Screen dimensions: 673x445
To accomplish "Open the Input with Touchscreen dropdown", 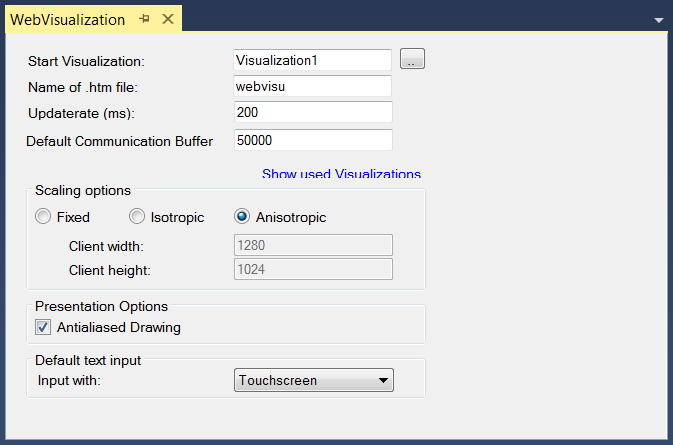I will pos(314,380).
